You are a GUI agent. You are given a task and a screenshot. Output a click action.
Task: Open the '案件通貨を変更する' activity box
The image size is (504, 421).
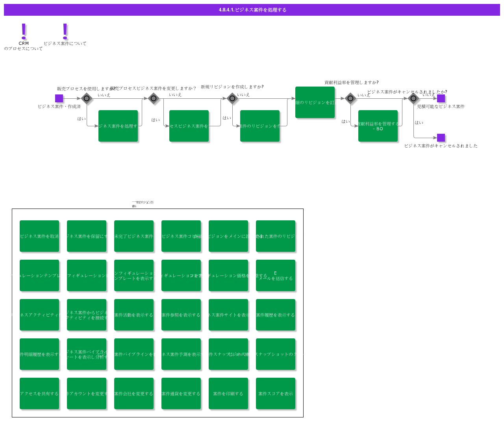tap(181, 393)
